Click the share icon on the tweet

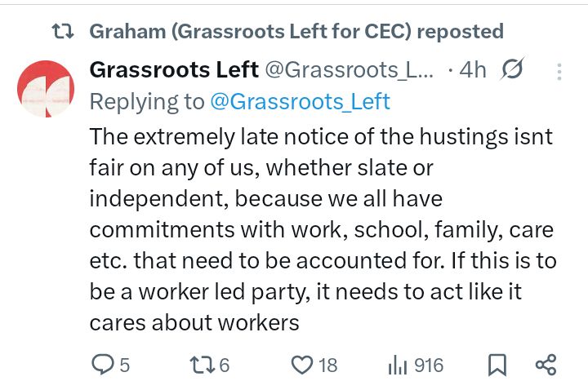coord(545,365)
